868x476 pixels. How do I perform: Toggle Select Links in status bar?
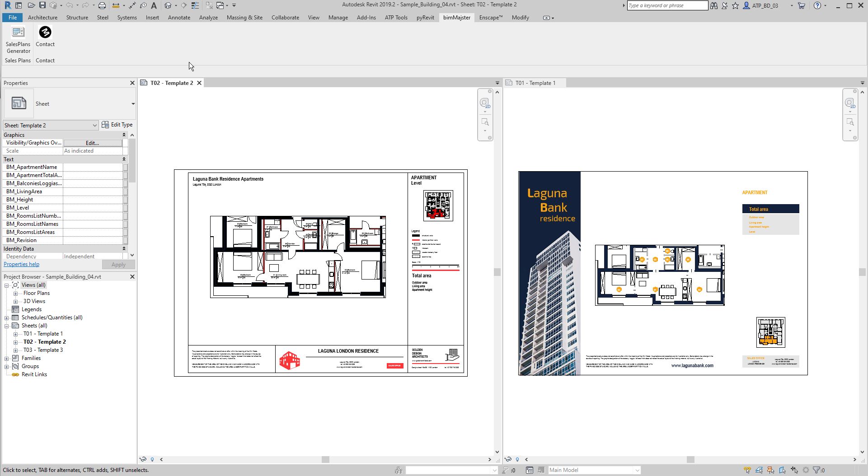pyautogui.click(x=747, y=470)
